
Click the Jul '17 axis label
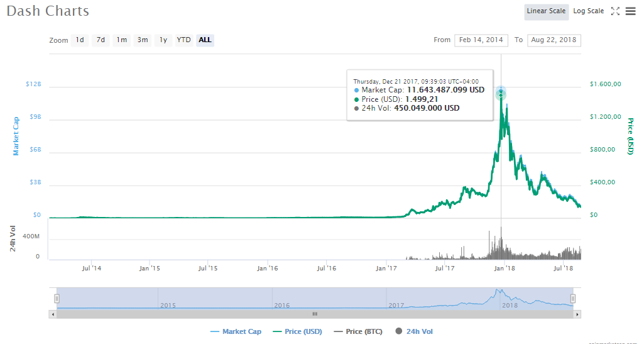445,268
